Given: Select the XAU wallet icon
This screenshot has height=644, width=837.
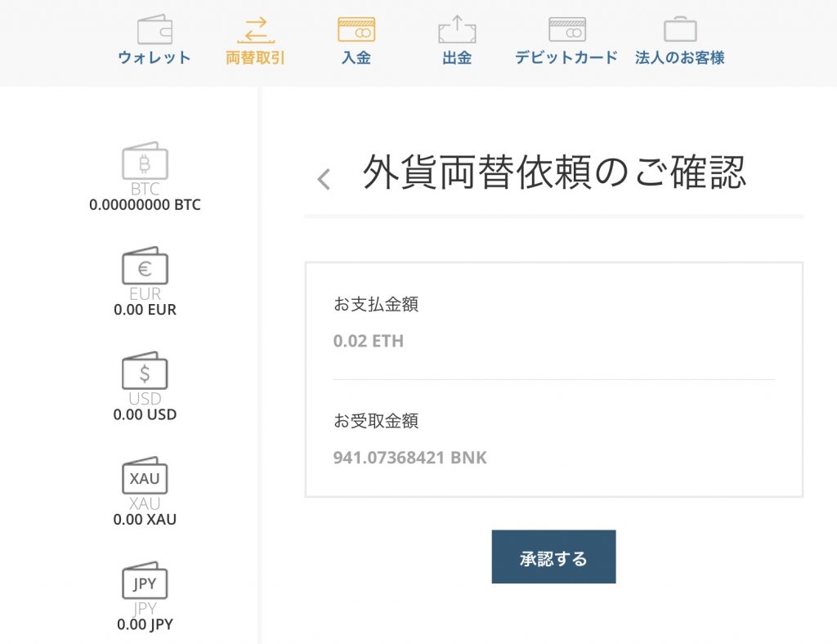Looking at the screenshot, I should tap(145, 476).
